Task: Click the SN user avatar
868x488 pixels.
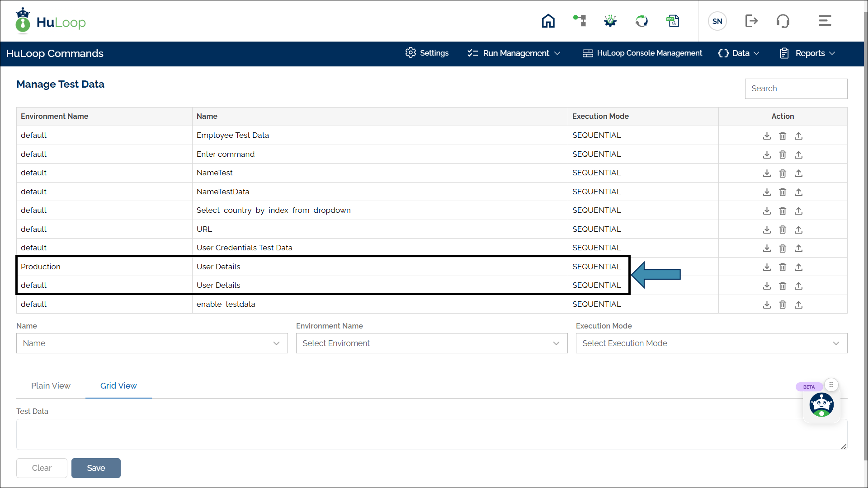Action: [x=717, y=21]
